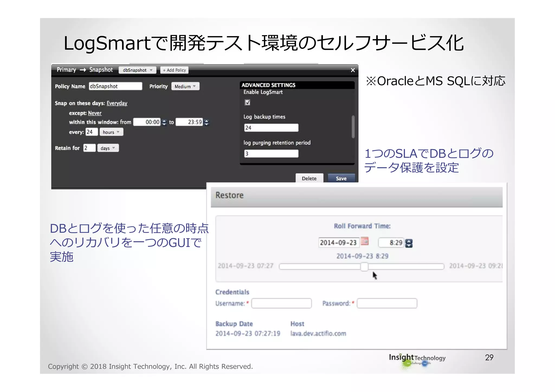Image resolution: width=555 pixels, height=392 pixels.
Task: Click the stepper beside the 00:00 start time
Action: click(164, 122)
